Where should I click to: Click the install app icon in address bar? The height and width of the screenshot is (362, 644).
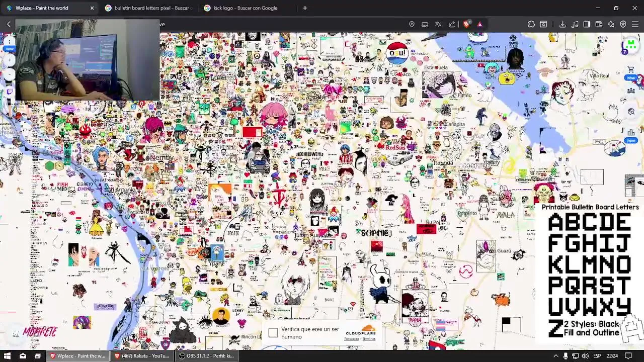click(425, 24)
